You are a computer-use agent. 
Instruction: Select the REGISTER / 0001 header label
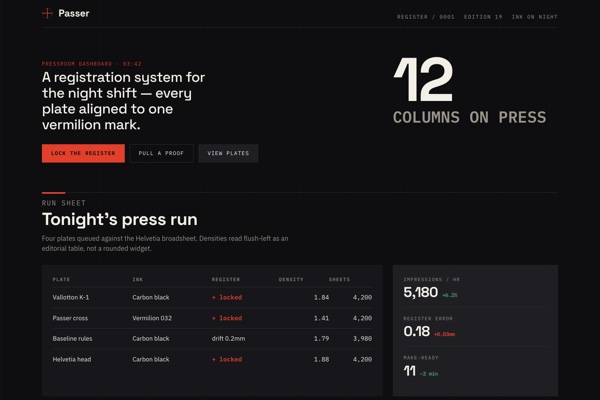426,17
